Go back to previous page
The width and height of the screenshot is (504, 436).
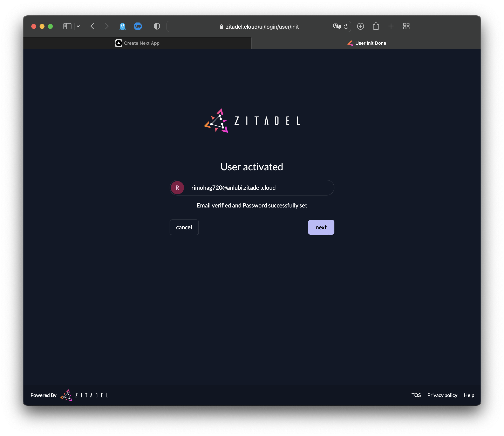(92, 26)
